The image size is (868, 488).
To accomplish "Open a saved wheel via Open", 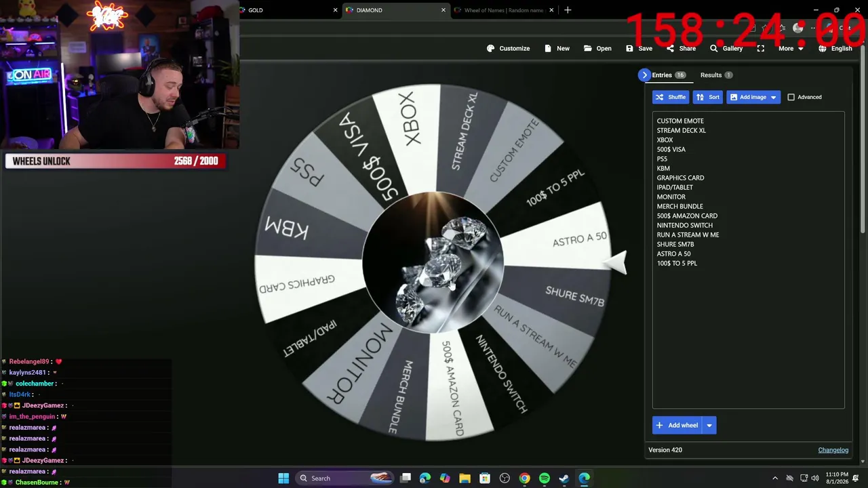I will point(597,48).
